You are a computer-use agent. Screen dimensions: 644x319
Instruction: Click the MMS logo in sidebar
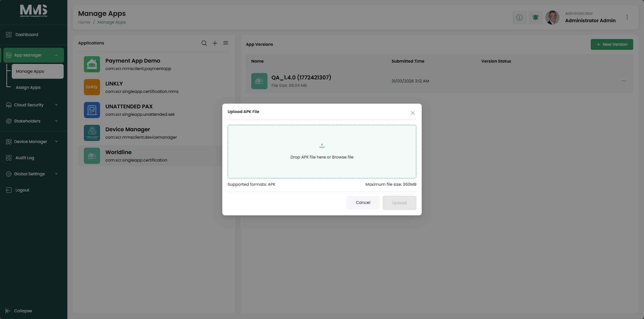[33, 11]
